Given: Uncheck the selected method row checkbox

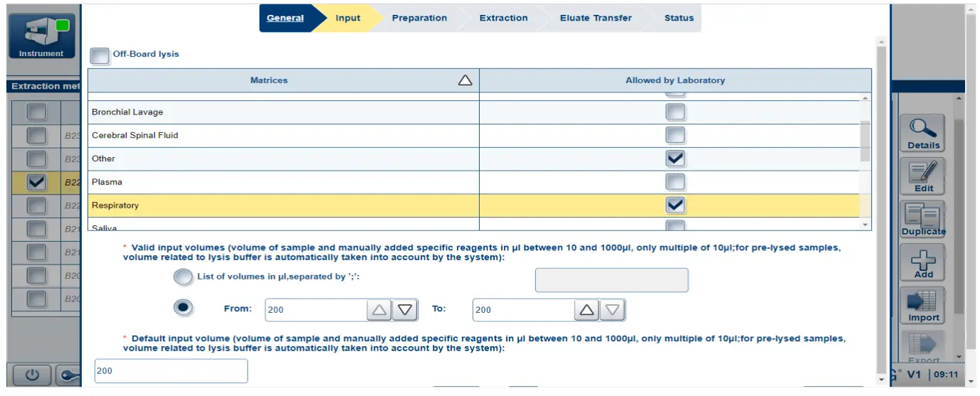Looking at the screenshot, I should click(x=36, y=183).
